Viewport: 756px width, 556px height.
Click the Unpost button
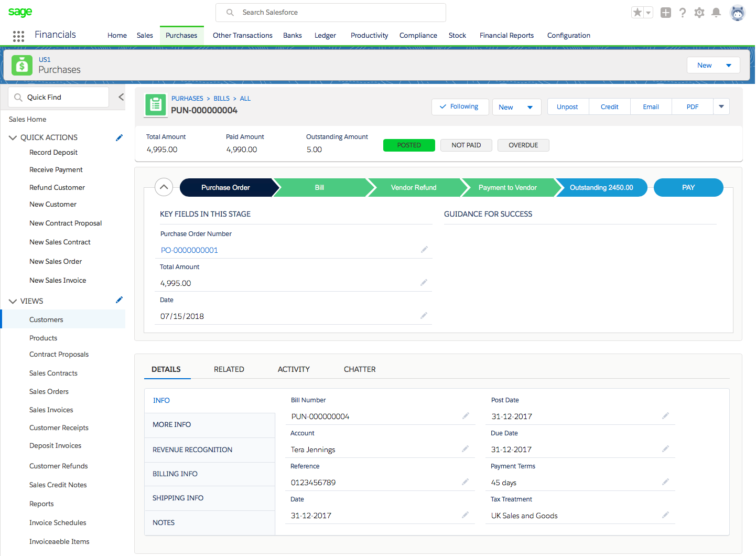pos(568,106)
